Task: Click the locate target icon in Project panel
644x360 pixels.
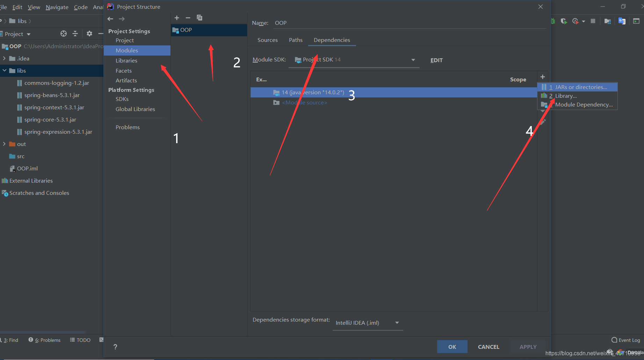Action: point(64,34)
